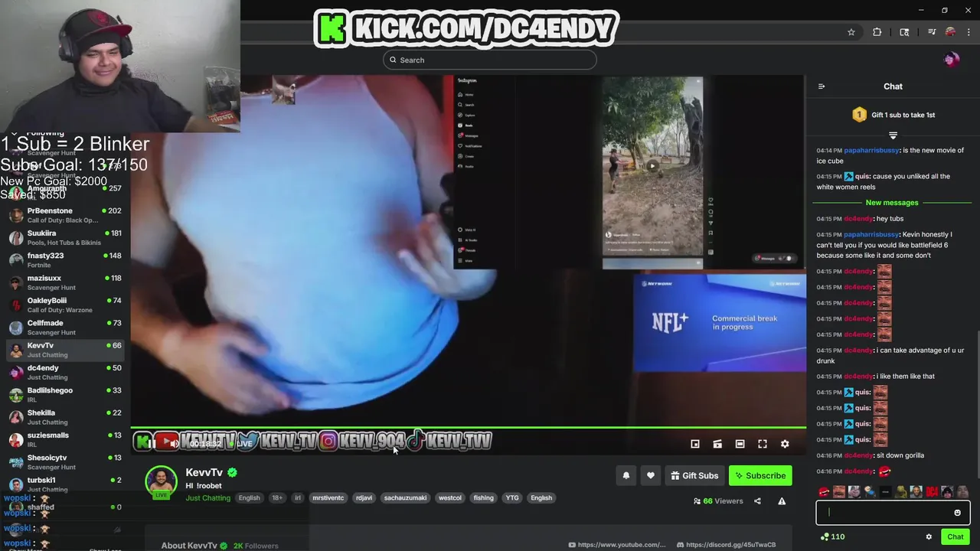Select the 18+ tag
980x551 pixels.
(277, 498)
